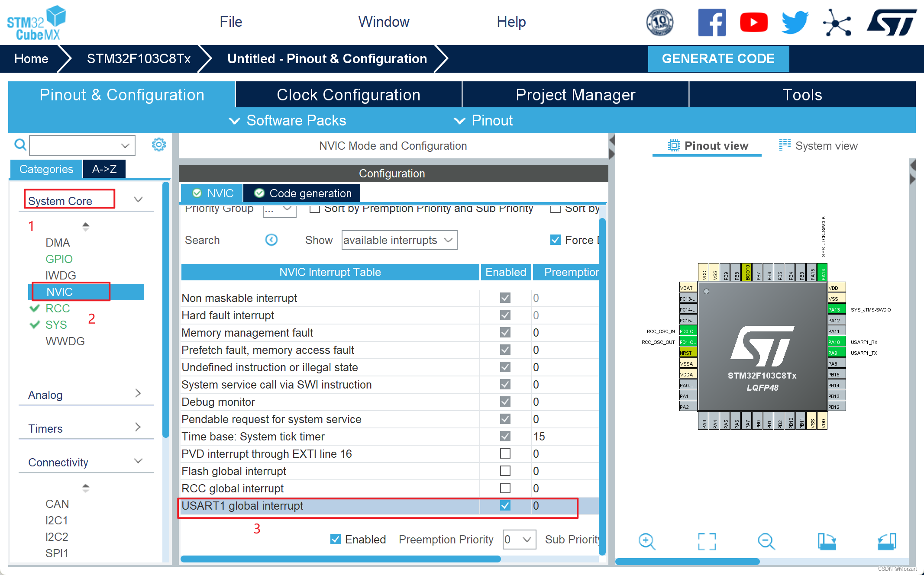The height and width of the screenshot is (575, 924).
Task: Switch to the A->Z list tab
Action: pos(104,169)
